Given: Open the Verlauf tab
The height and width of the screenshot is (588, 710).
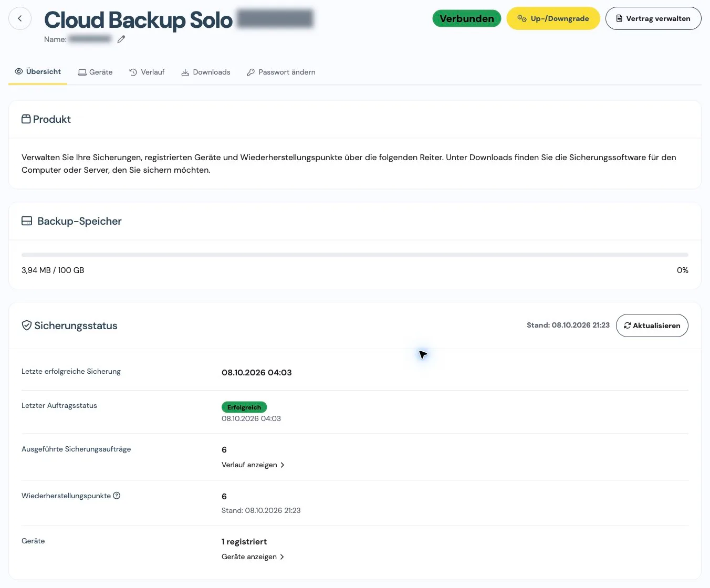Looking at the screenshot, I should (x=147, y=72).
